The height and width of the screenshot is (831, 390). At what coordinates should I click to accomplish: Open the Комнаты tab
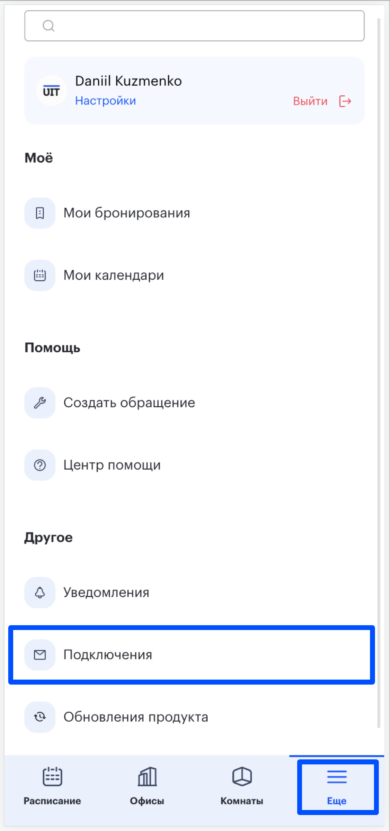tap(242, 786)
